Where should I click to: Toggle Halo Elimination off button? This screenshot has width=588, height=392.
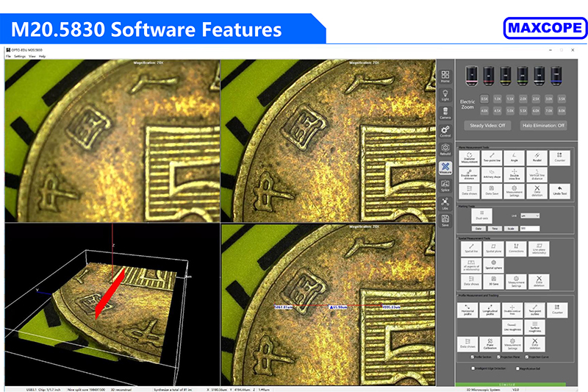tap(543, 125)
